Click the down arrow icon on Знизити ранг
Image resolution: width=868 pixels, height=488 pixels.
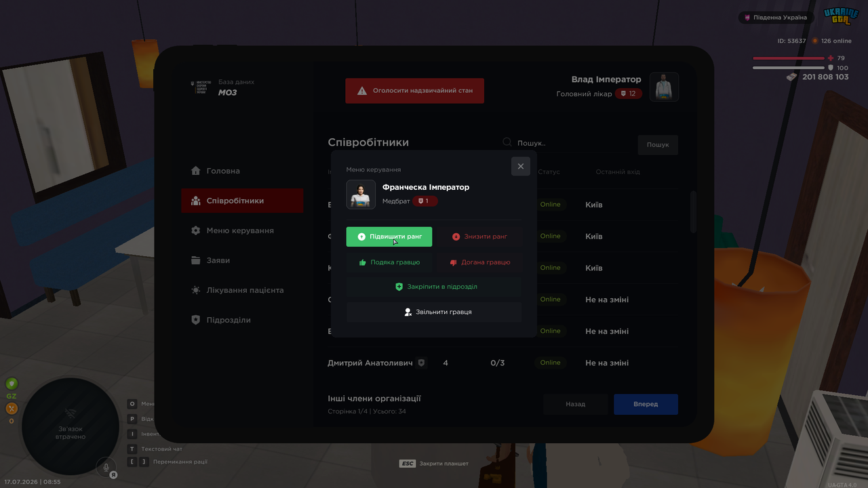(456, 237)
